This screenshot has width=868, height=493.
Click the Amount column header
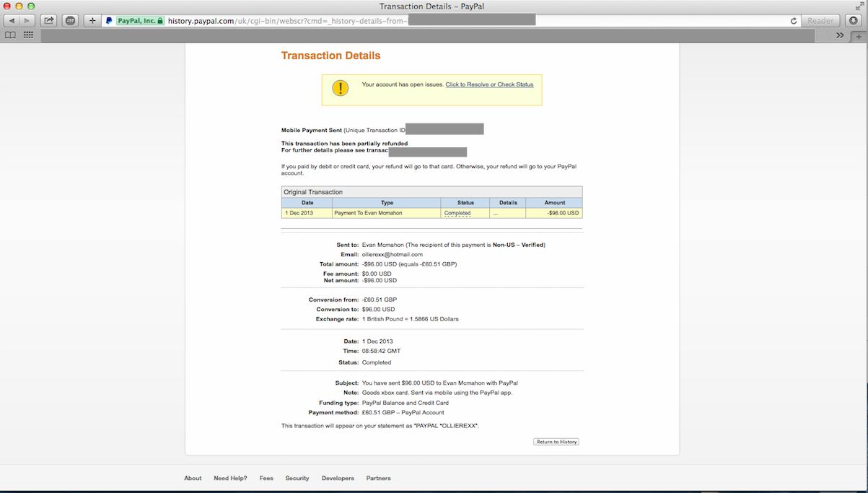tap(555, 203)
